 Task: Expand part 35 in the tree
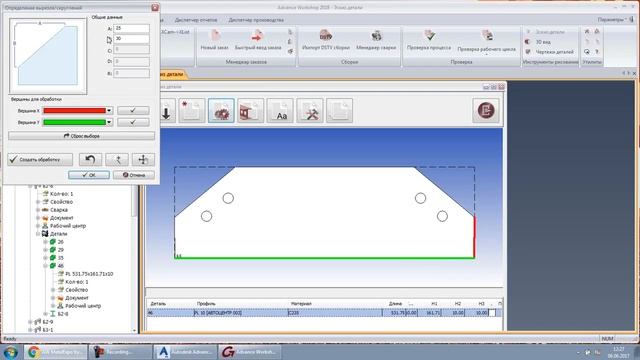45,258
